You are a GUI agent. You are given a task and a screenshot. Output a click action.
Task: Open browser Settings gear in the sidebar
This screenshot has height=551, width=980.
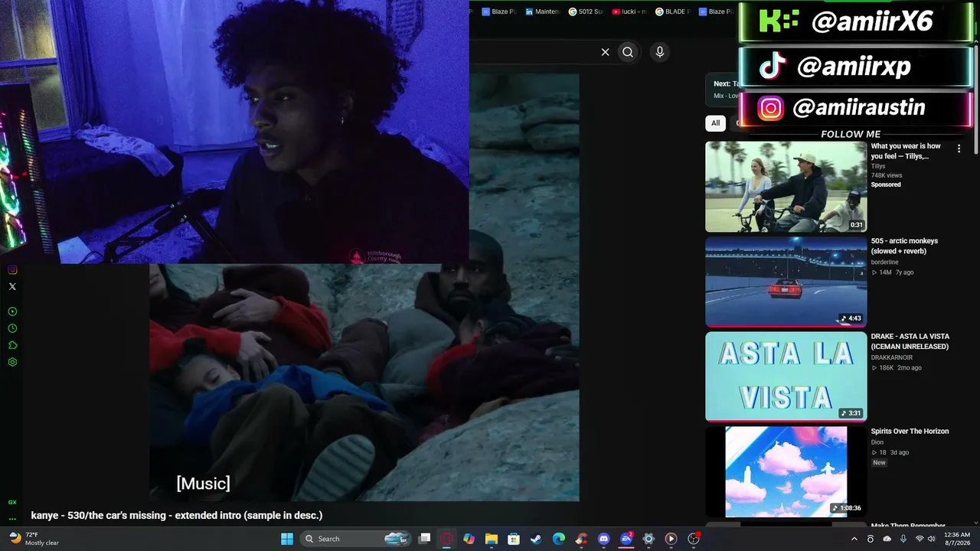[12, 362]
